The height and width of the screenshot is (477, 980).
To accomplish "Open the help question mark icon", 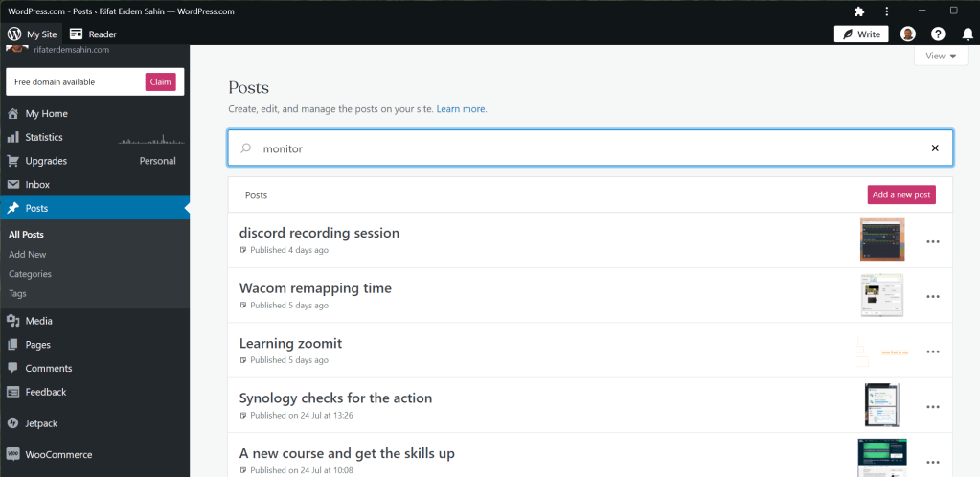I will pos(938,34).
